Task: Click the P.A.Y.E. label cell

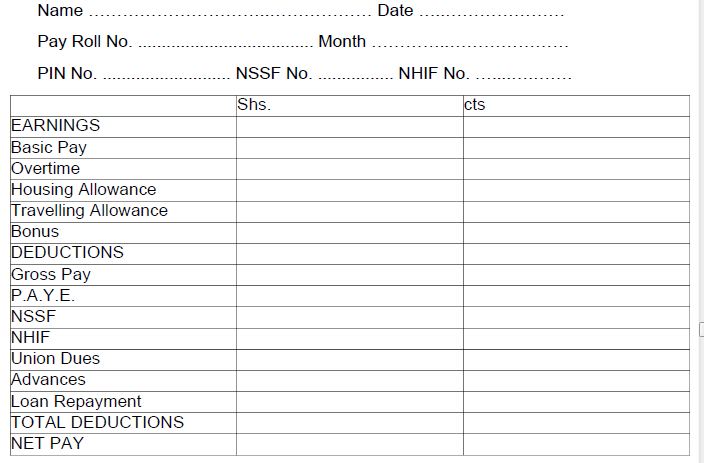Action: click(123, 296)
